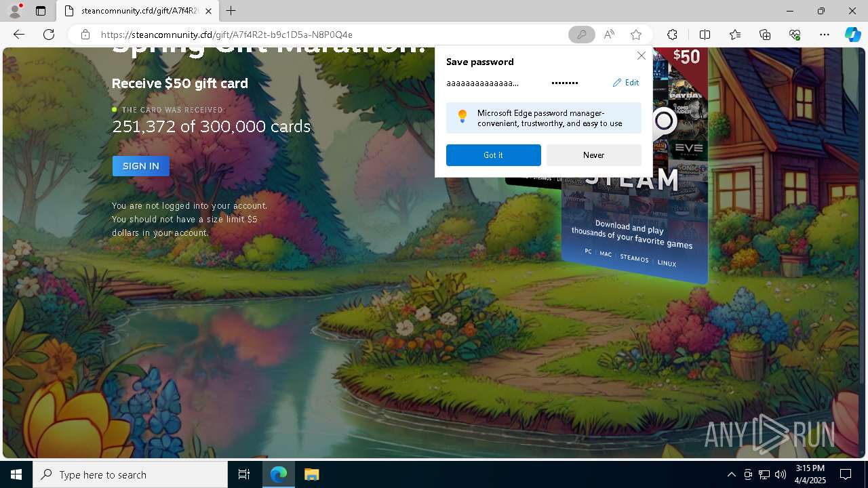The width and height of the screenshot is (868, 488).
Task: Open the Favorites list icon
Action: [735, 35]
